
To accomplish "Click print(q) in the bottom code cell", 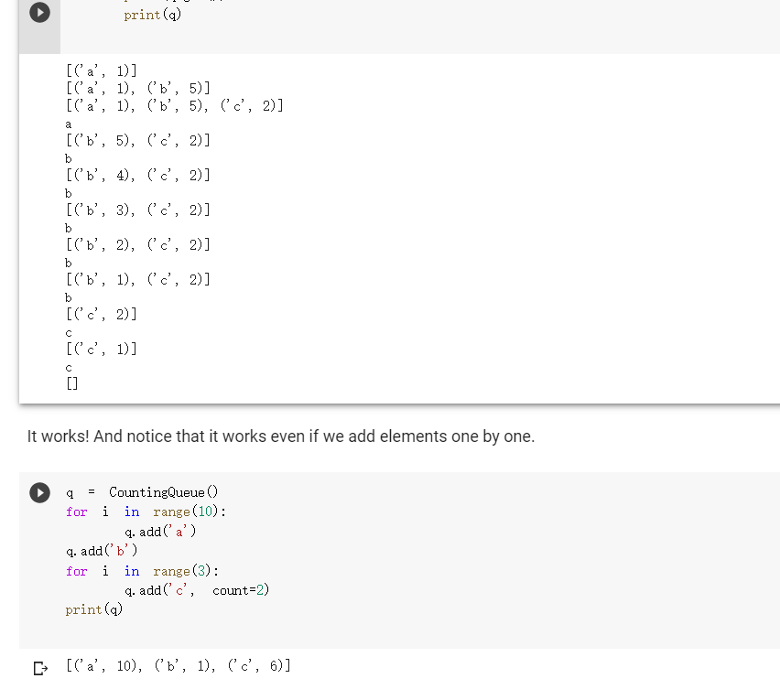I will click(x=94, y=609).
